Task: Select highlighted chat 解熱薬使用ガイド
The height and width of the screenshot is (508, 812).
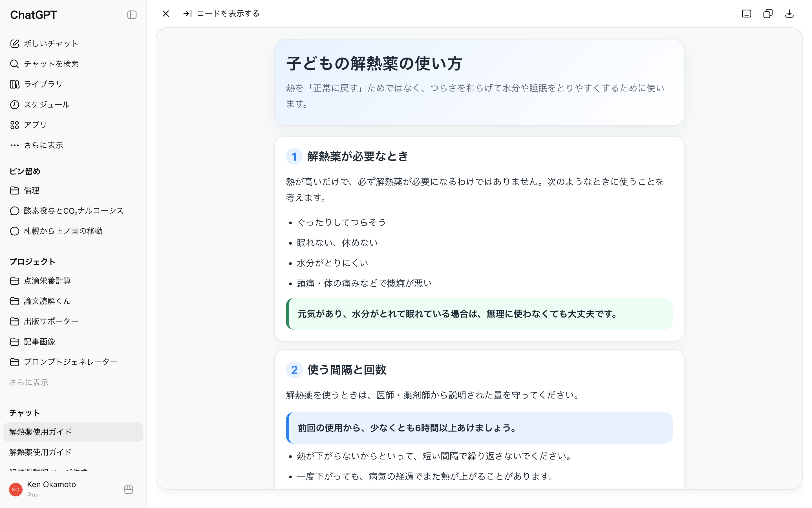Action: pos(73,432)
